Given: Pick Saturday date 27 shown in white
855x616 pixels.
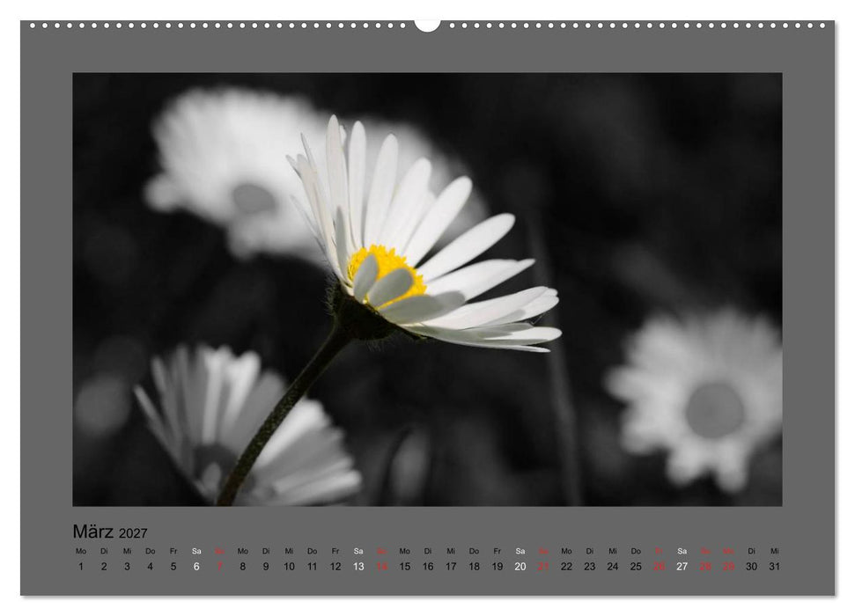Looking at the screenshot, I should point(682,567).
